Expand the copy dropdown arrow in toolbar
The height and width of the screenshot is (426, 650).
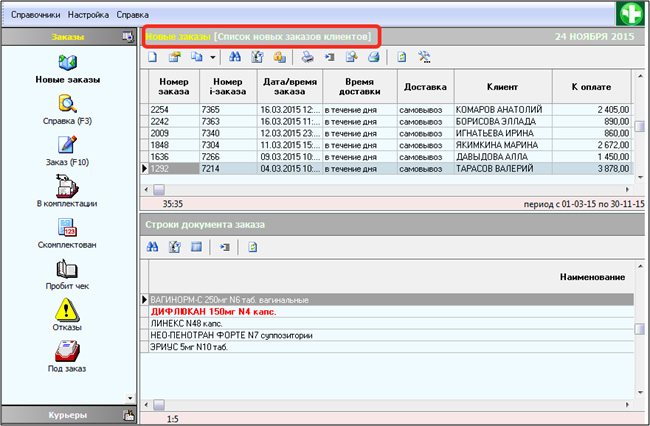[214, 57]
